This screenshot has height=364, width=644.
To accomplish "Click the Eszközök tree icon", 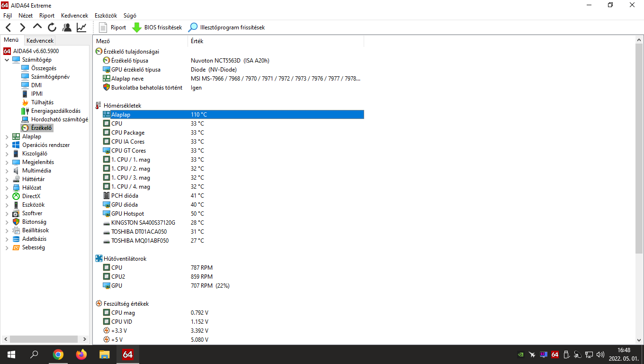I will coord(16,205).
